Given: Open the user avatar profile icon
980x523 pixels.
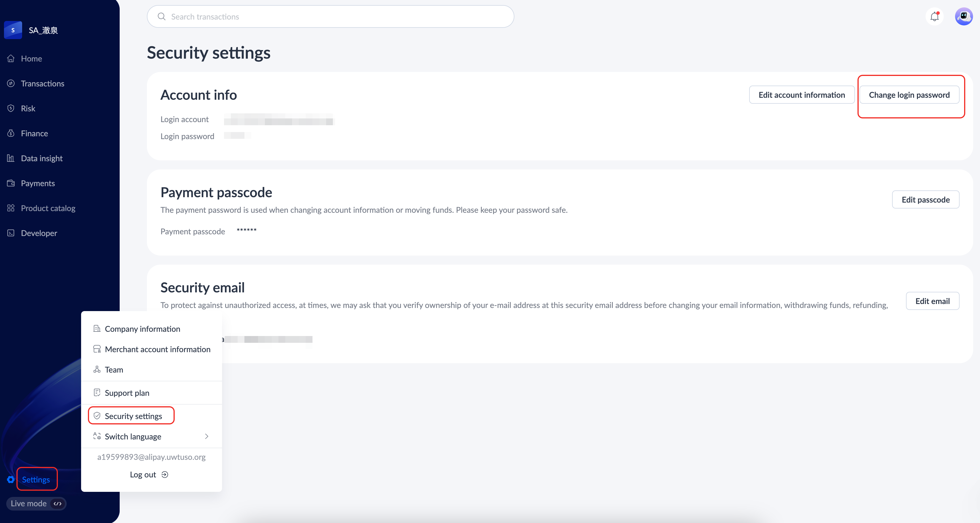Looking at the screenshot, I should point(963,17).
